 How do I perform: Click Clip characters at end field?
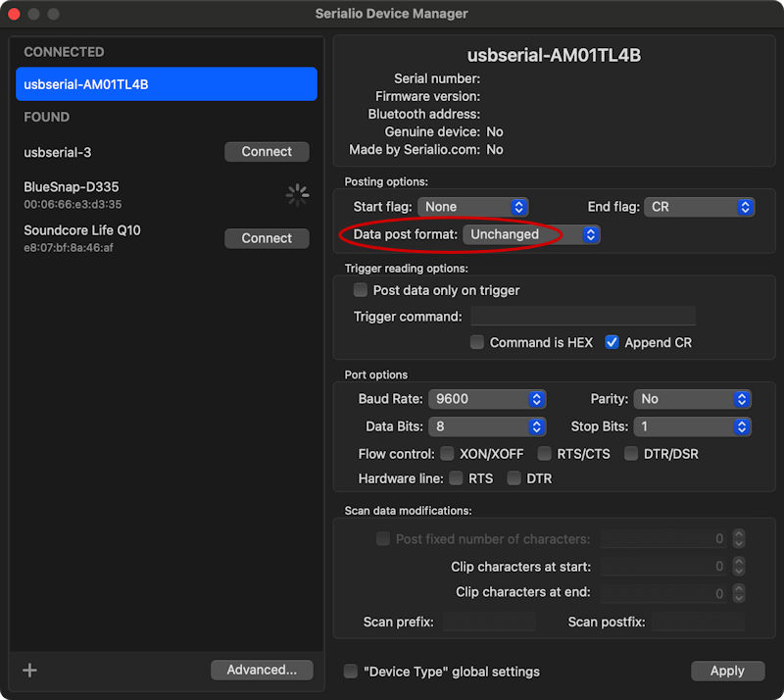664,593
